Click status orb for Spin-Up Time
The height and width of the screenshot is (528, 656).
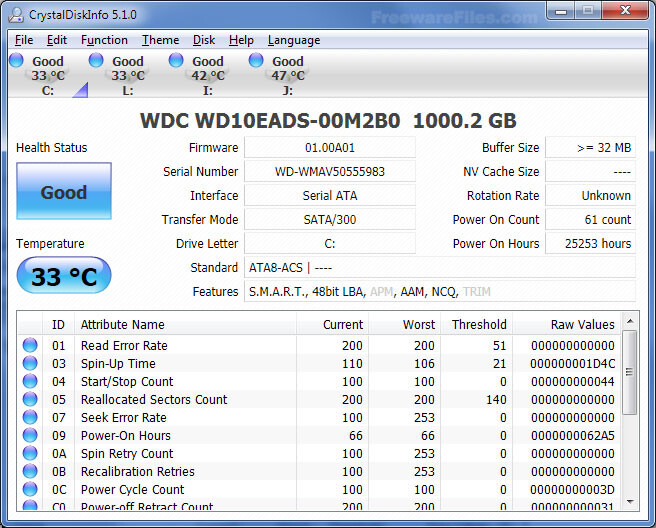coord(30,363)
